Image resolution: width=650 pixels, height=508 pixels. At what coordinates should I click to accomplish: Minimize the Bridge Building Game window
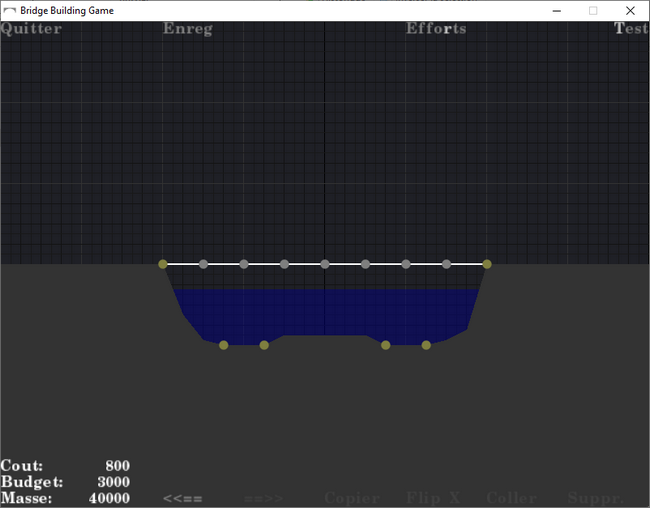(x=557, y=11)
